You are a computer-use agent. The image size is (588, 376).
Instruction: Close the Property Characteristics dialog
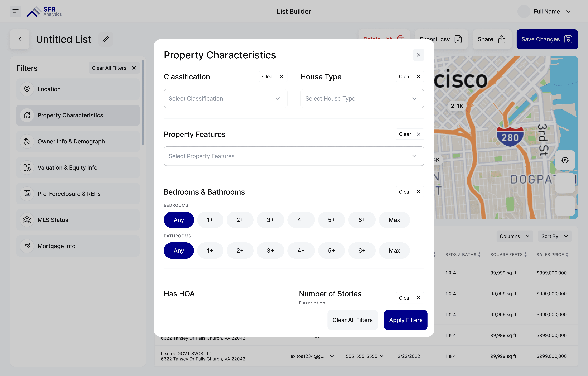418,55
